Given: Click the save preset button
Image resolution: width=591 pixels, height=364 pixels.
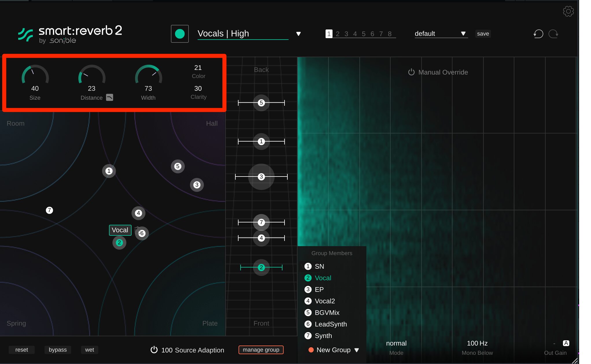Looking at the screenshot, I should coord(483,34).
